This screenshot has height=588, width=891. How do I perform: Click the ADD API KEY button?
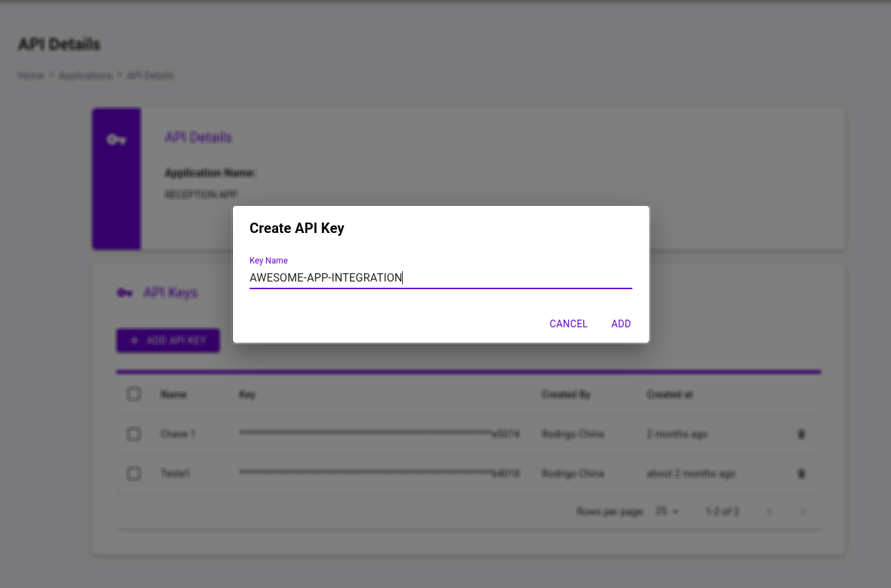point(168,340)
